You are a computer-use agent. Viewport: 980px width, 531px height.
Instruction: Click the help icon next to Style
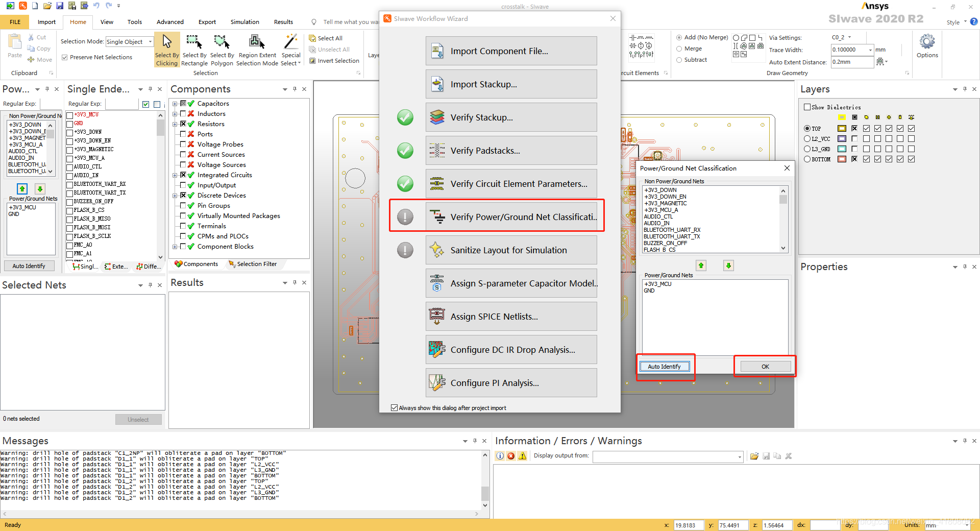973,22
